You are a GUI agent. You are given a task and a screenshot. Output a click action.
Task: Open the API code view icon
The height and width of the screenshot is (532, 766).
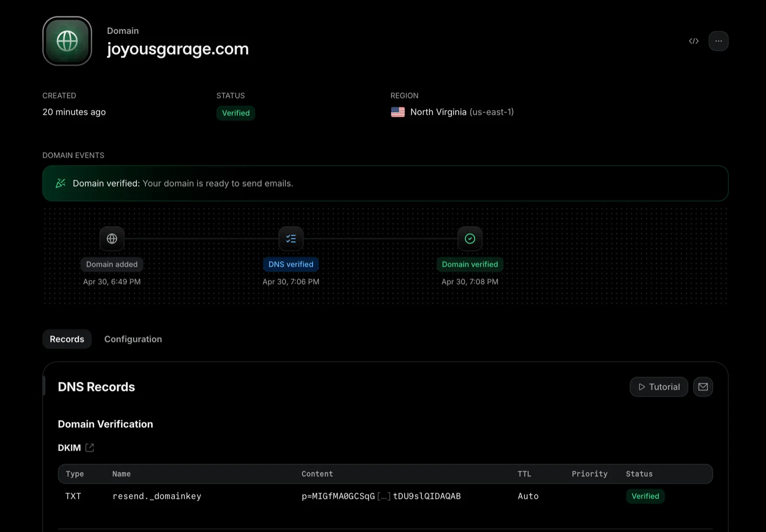(694, 41)
